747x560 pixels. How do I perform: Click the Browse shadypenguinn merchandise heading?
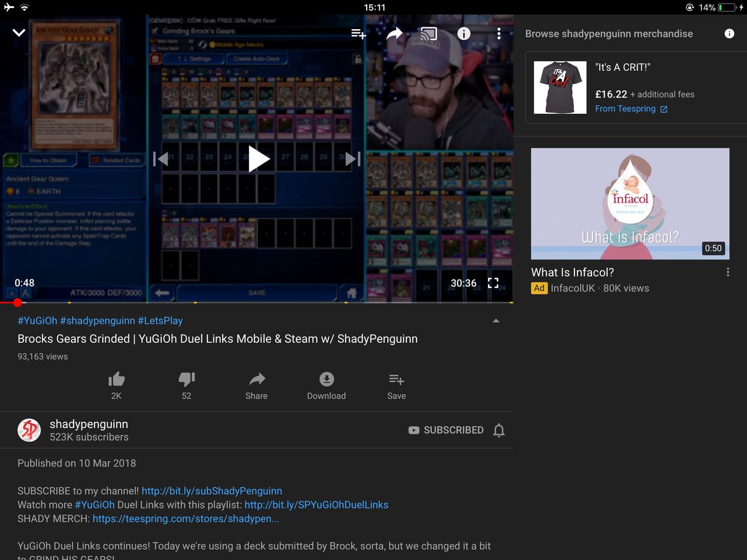[609, 34]
